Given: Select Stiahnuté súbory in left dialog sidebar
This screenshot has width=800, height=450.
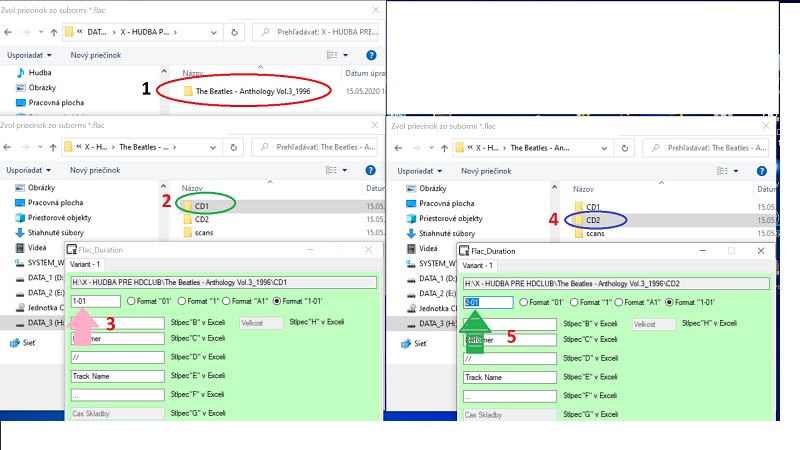Looking at the screenshot, I should coord(49,233).
